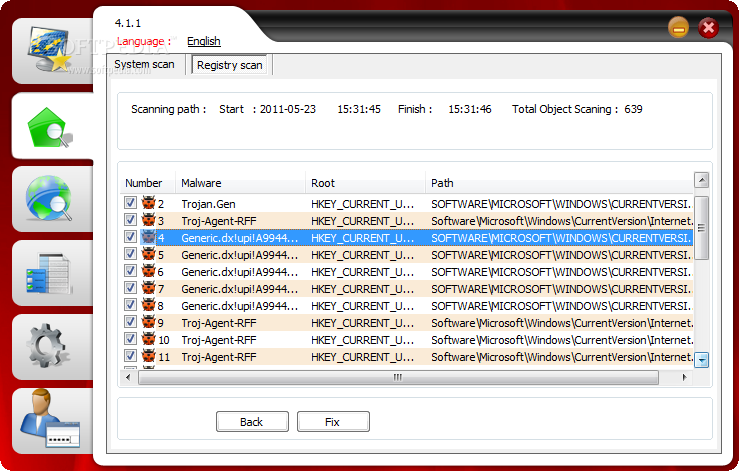Open the computer star home sidebar icon
The width and height of the screenshot is (739, 471).
[49, 50]
